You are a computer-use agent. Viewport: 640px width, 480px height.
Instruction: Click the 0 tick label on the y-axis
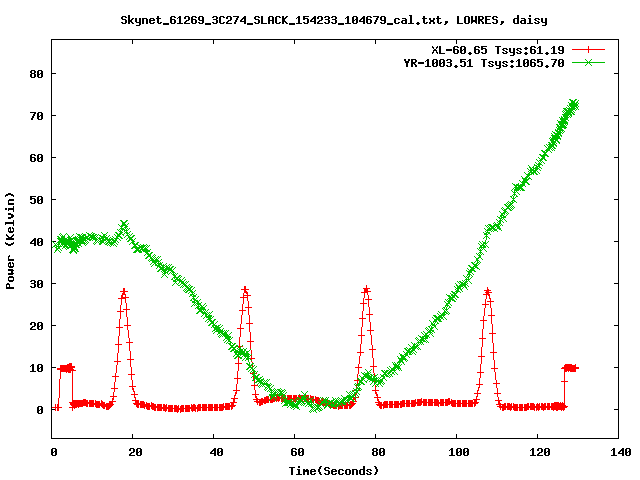point(40,410)
